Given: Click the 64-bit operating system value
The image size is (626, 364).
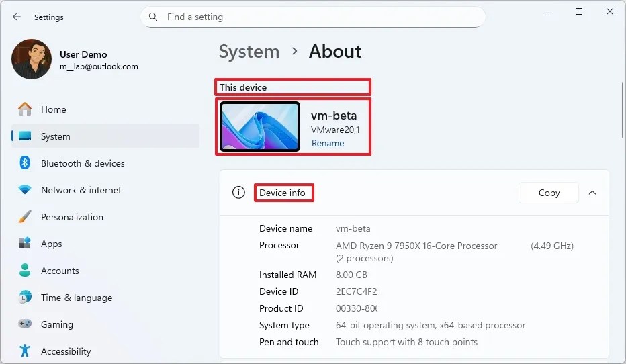Looking at the screenshot, I should click(x=431, y=325).
